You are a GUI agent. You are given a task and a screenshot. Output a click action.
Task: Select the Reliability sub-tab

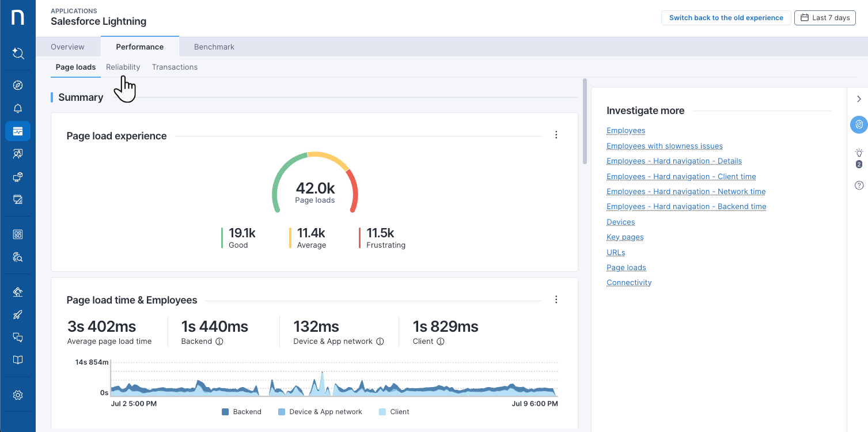[123, 67]
